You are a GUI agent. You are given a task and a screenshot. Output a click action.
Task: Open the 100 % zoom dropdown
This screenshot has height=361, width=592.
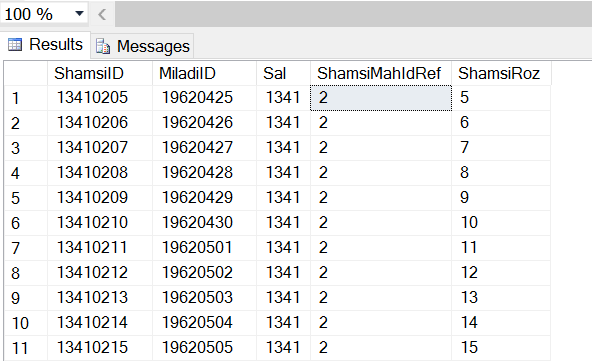[79, 14]
